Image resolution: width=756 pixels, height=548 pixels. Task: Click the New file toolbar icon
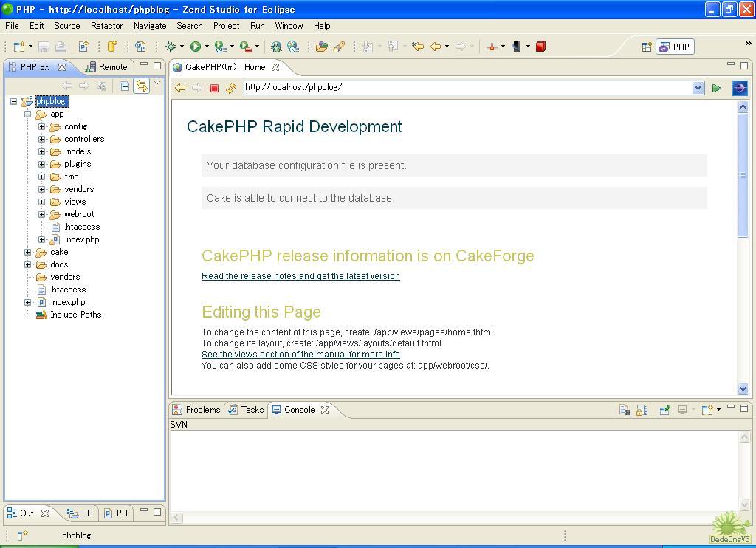(x=18, y=47)
